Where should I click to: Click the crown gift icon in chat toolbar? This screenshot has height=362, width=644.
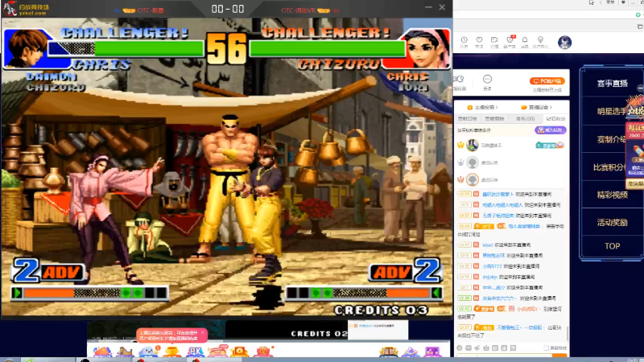(x=486, y=348)
